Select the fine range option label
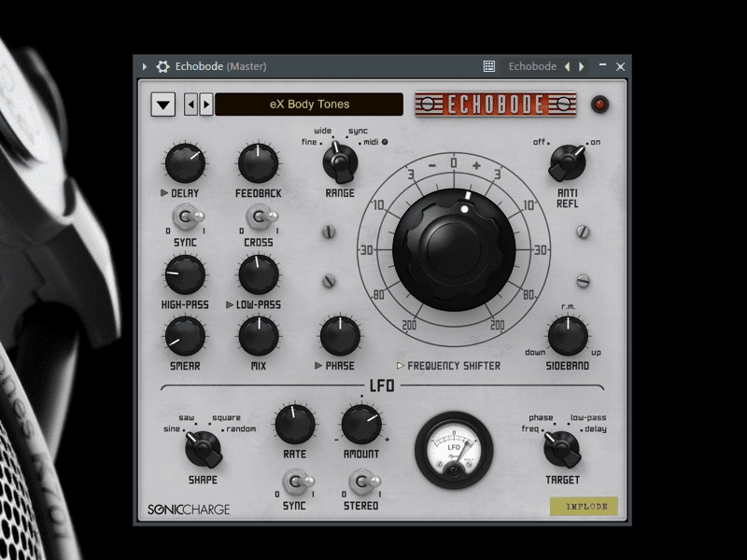This screenshot has height=560, width=747. click(309, 142)
